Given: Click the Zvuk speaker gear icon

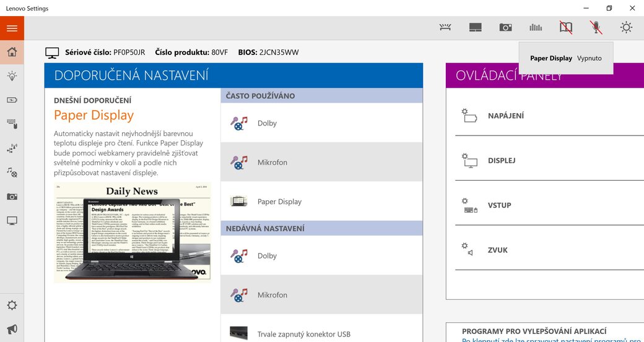Looking at the screenshot, I should (x=467, y=250).
